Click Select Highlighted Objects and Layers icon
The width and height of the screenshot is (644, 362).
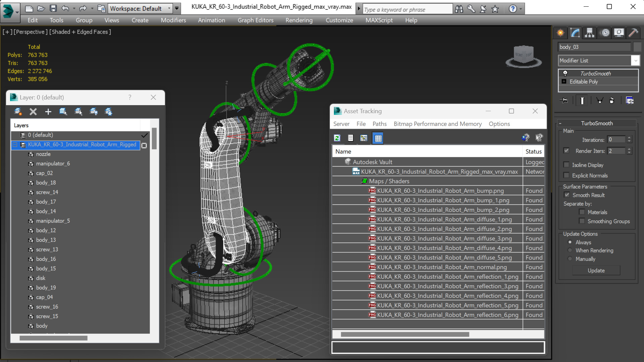point(63,112)
